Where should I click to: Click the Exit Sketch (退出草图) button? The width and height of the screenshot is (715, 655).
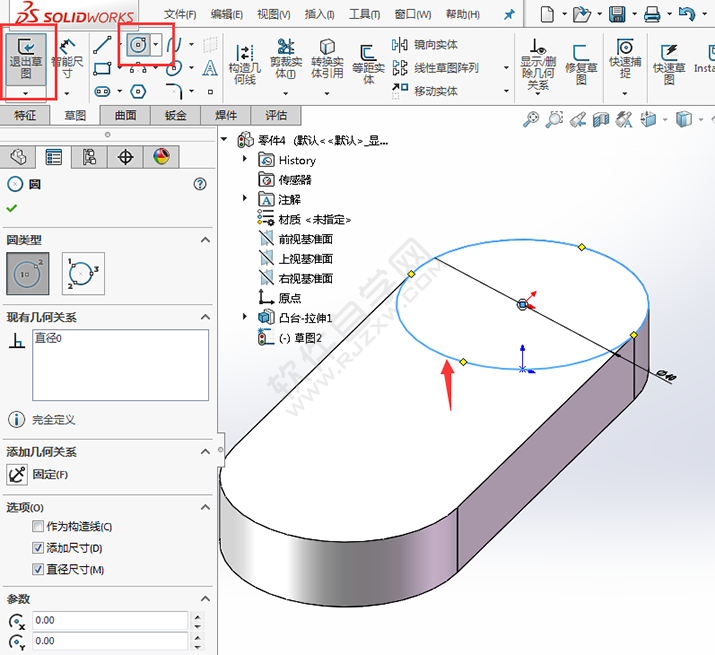pyautogui.click(x=26, y=58)
